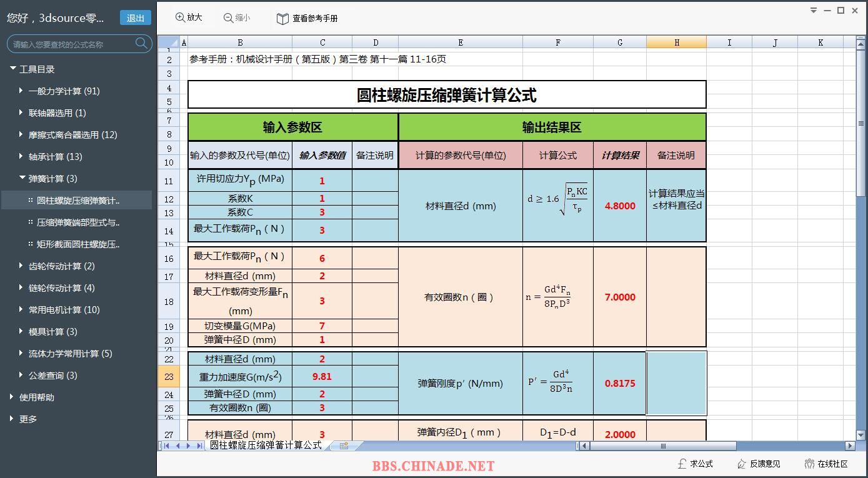The image size is (868, 478).
Task: Click the 输入参数区 green header cell
Action: tap(292, 127)
